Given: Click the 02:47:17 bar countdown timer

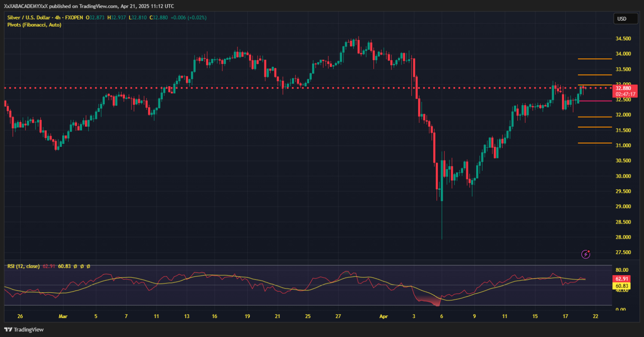Looking at the screenshot, I should pos(625,94).
